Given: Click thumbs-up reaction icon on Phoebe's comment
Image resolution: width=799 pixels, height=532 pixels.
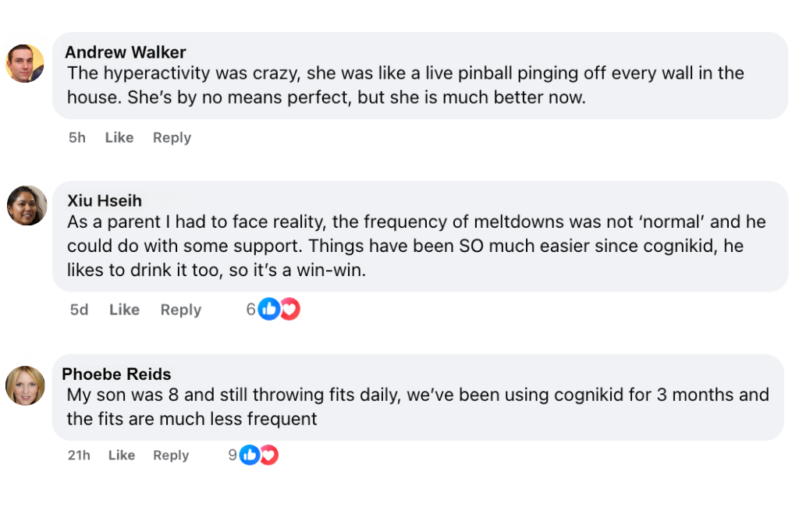Looking at the screenshot, I should (x=249, y=455).
